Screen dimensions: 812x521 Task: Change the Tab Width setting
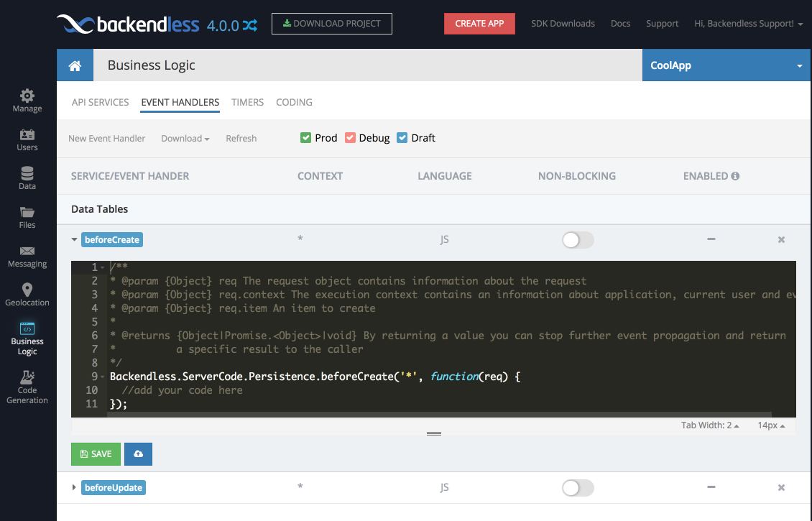point(710,425)
